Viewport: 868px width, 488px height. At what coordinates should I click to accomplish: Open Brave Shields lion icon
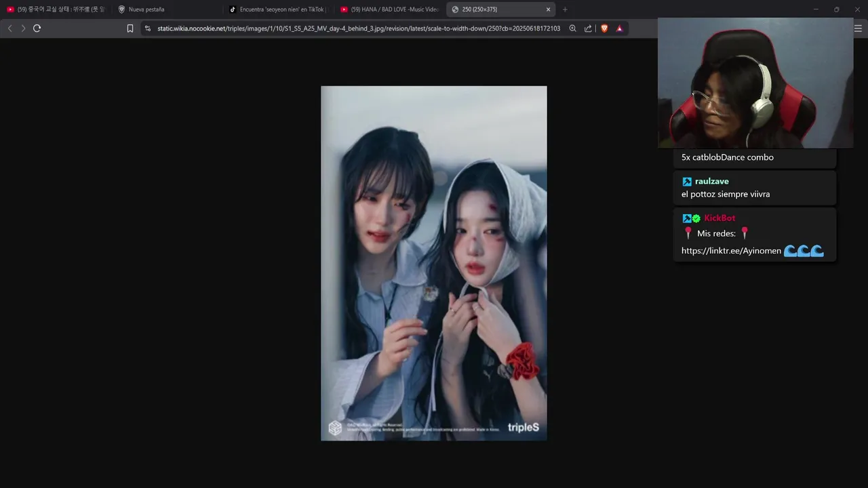click(x=604, y=28)
